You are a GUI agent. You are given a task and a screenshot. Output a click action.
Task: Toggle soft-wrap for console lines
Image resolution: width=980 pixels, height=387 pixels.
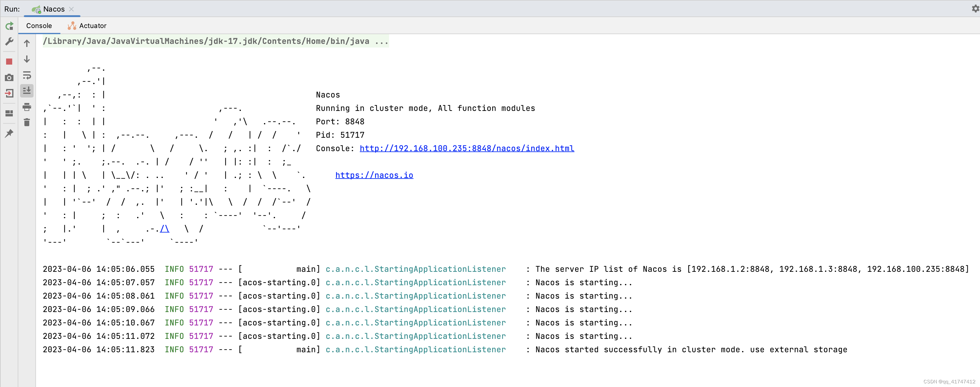pos(27,75)
